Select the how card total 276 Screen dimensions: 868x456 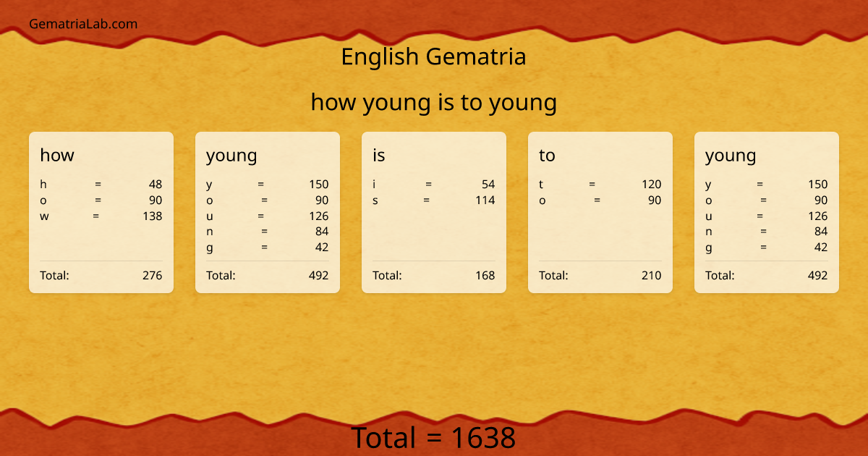(x=153, y=275)
